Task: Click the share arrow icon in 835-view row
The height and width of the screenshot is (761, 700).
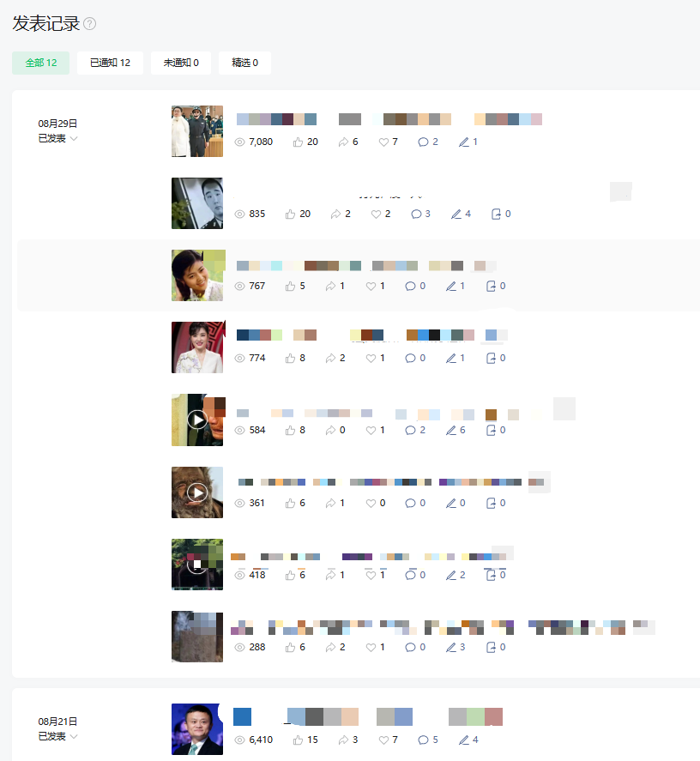Action: pos(335,214)
